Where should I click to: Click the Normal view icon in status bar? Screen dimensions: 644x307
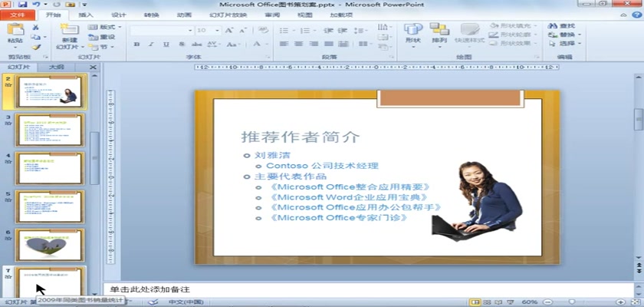tap(475, 302)
